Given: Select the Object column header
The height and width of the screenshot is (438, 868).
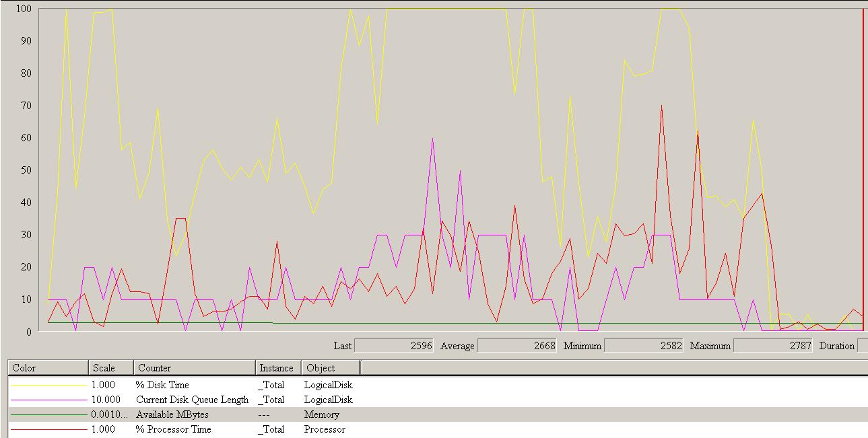Looking at the screenshot, I should pyautogui.click(x=330, y=368).
